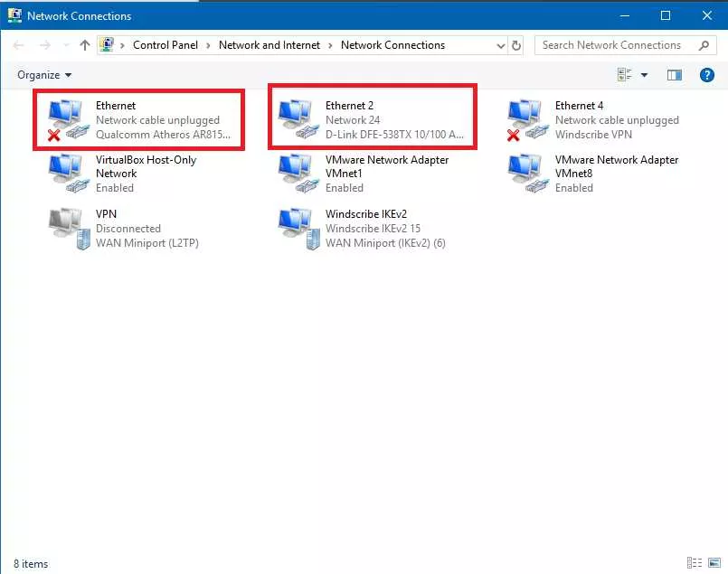Refresh the Network Connections list
Viewport: 728px width, 574px height.
point(515,45)
